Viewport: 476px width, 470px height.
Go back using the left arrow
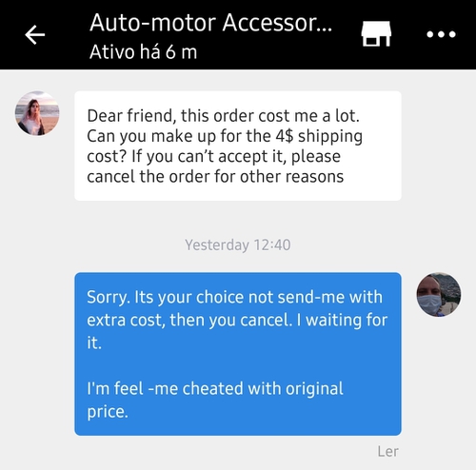(x=35, y=34)
